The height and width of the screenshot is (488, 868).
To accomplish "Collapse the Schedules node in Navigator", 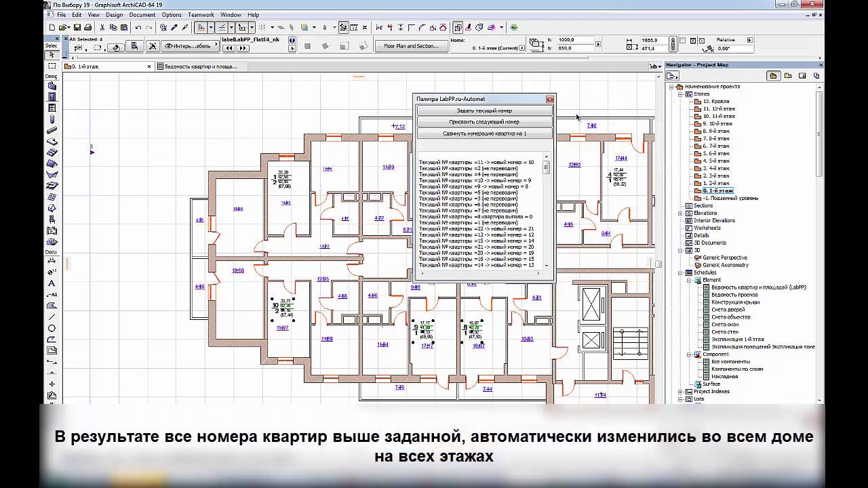I will [680, 272].
